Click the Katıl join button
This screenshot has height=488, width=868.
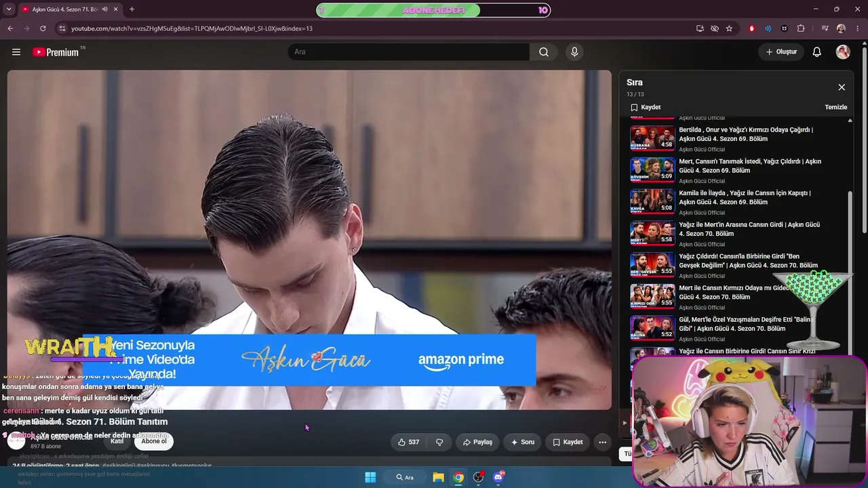[x=117, y=441]
